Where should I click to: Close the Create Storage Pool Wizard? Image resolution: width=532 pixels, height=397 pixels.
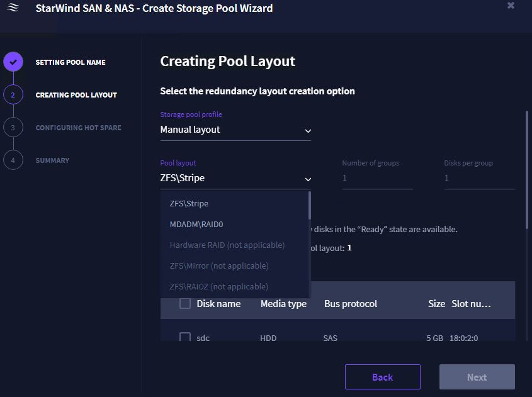pyautogui.click(x=511, y=5)
